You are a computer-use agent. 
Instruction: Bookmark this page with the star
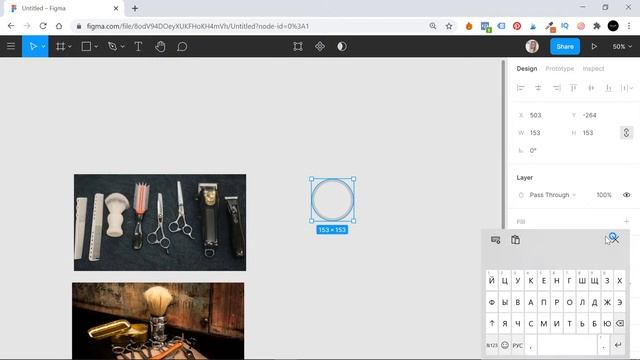point(449,26)
